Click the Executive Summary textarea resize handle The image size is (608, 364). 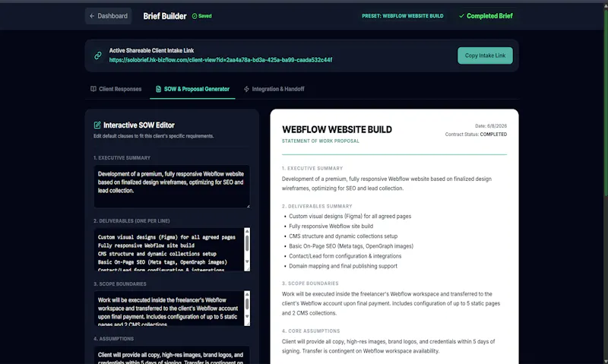[249, 206]
